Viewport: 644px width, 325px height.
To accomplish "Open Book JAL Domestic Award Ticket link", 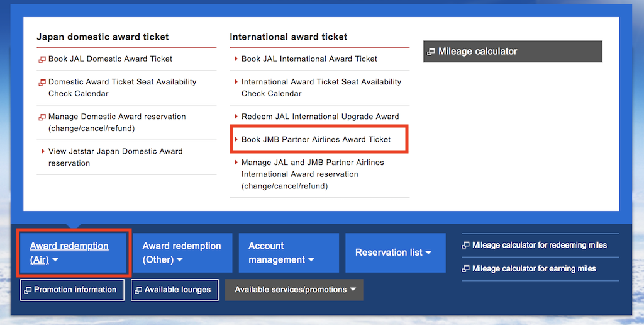I will tap(111, 59).
